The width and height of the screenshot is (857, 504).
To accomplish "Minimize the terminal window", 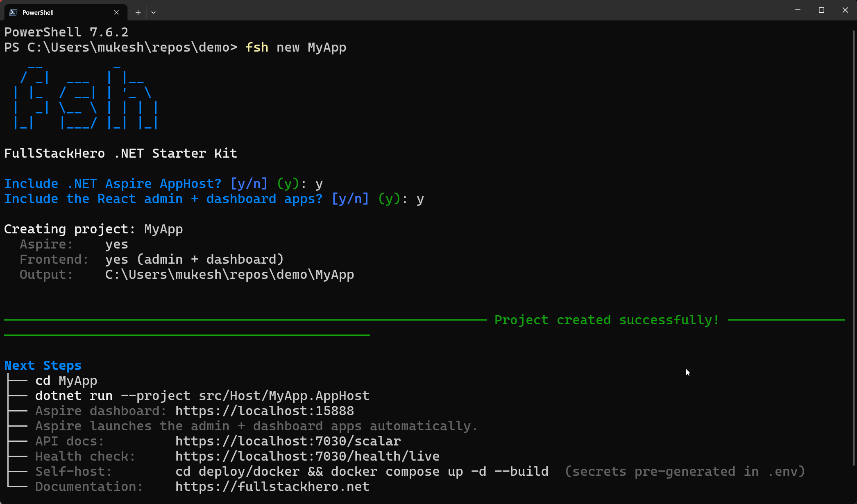I will [798, 10].
